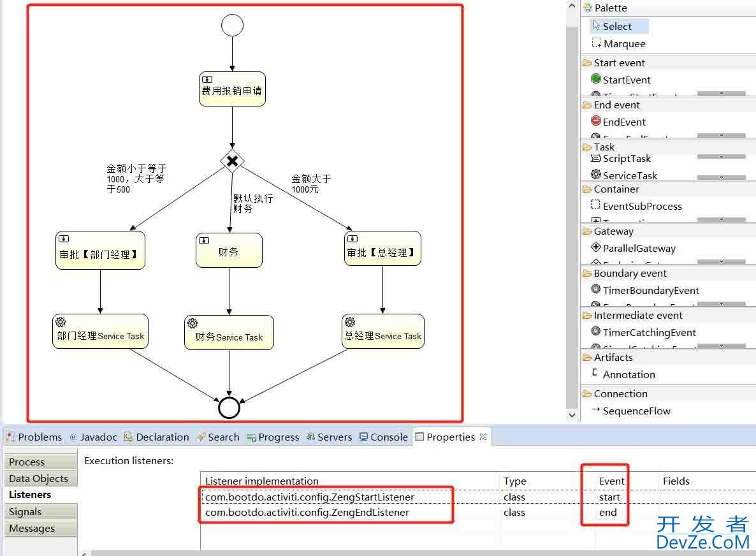Choose the Marquee selection tool
This screenshot has height=556, width=756.
[622, 43]
